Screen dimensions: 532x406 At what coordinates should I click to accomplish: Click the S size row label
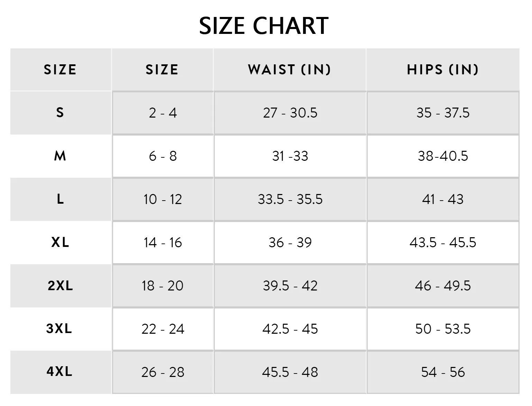click(x=60, y=112)
